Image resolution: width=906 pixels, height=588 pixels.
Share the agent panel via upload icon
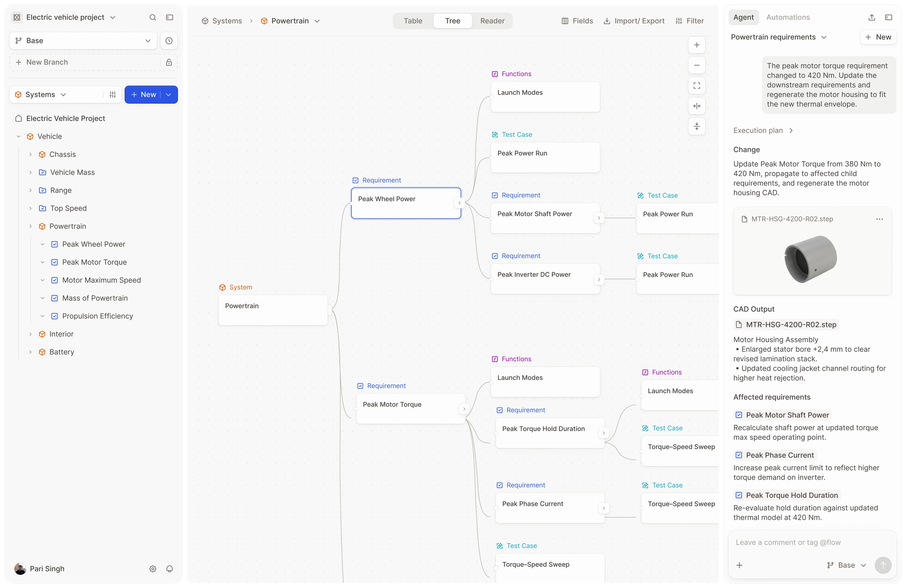pos(872,17)
